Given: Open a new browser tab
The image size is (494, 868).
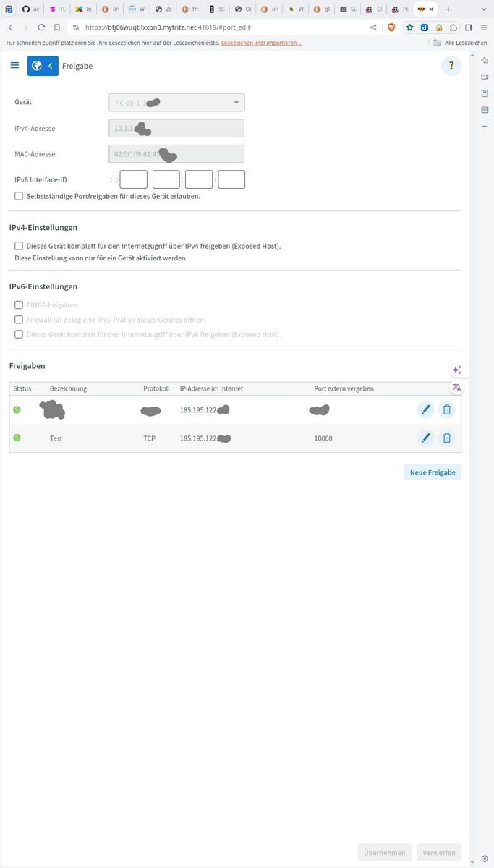Looking at the screenshot, I should (x=448, y=9).
